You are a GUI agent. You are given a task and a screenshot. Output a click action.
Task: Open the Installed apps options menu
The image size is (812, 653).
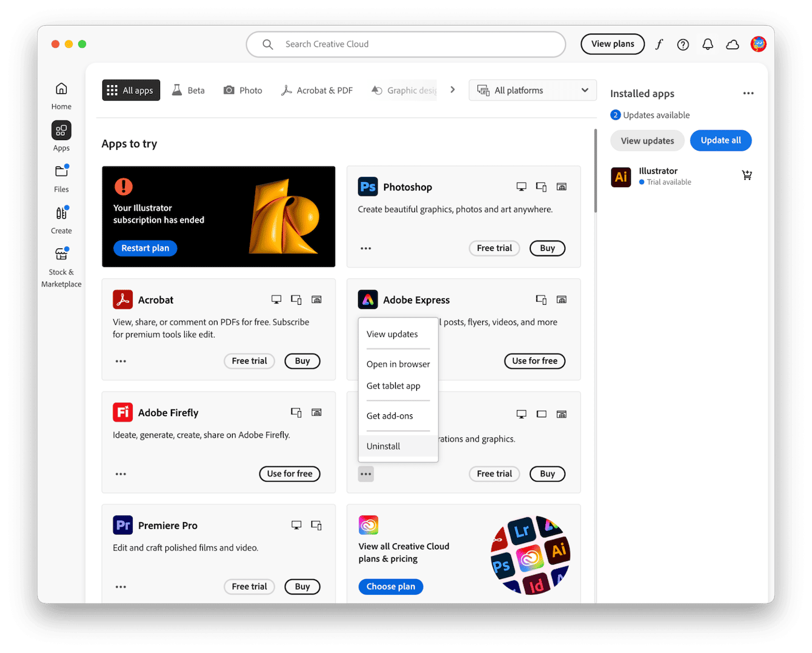748,93
